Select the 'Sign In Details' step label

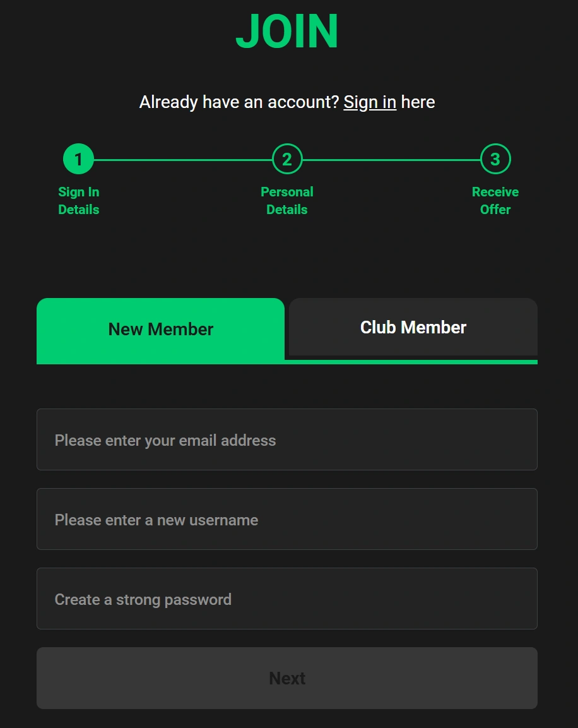coord(78,200)
